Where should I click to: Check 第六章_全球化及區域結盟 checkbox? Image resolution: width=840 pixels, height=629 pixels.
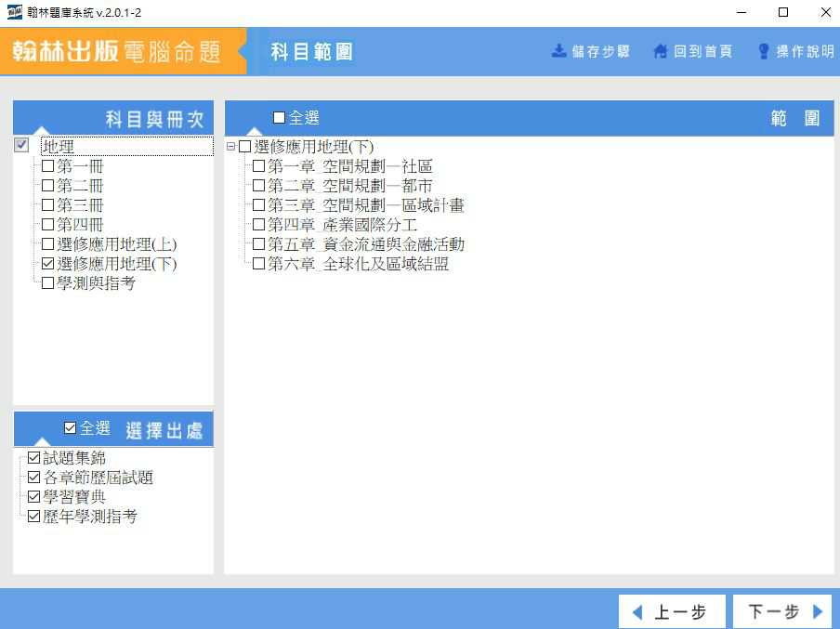pos(258,263)
